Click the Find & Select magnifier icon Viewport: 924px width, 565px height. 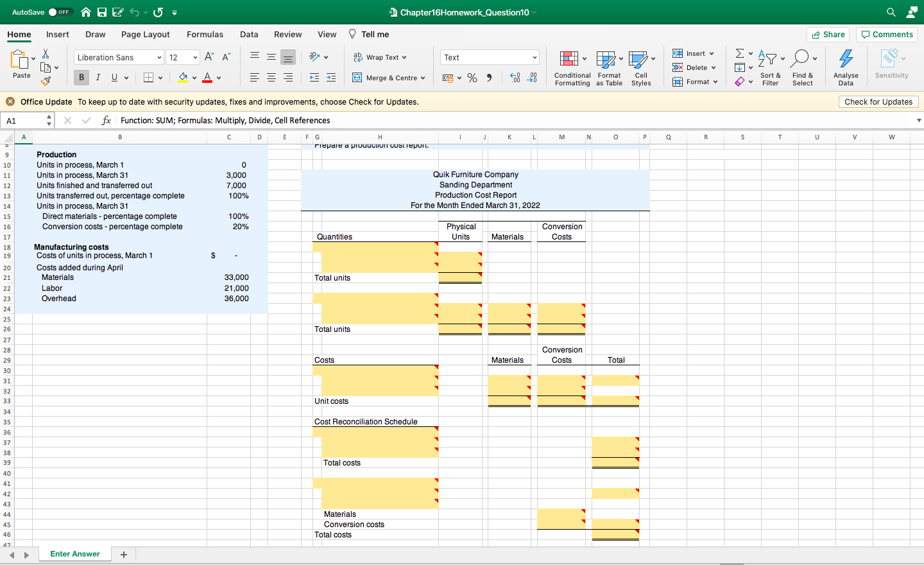pyautogui.click(x=800, y=58)
